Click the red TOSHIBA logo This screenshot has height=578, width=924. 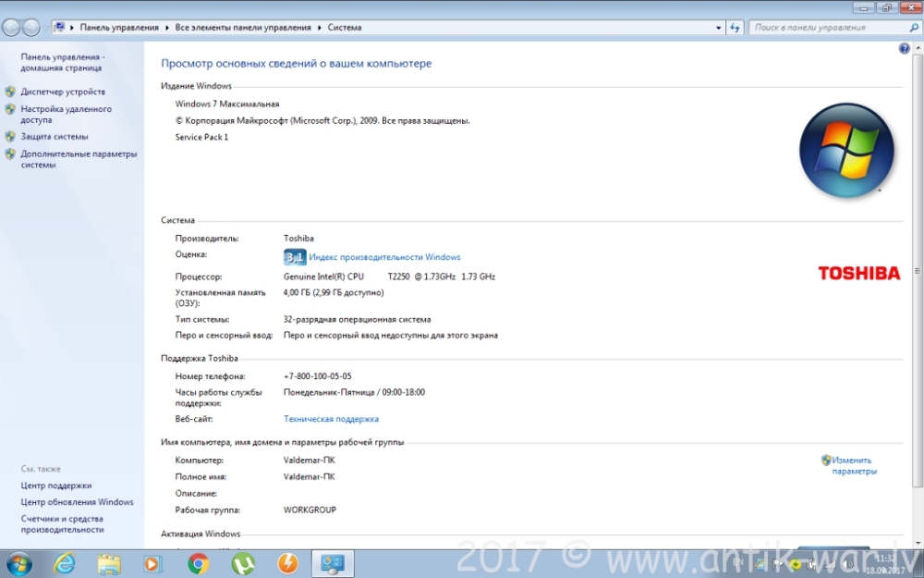tap(859, 273)
